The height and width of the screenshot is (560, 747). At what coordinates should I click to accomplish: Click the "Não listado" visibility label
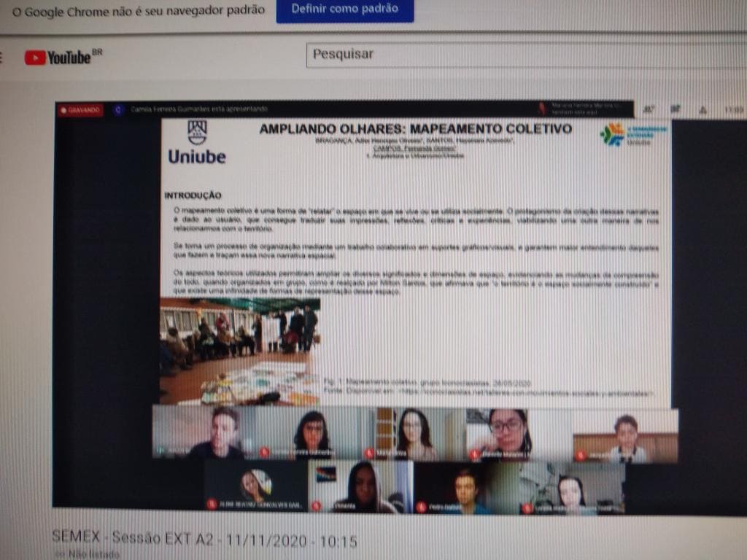point(94,554)
